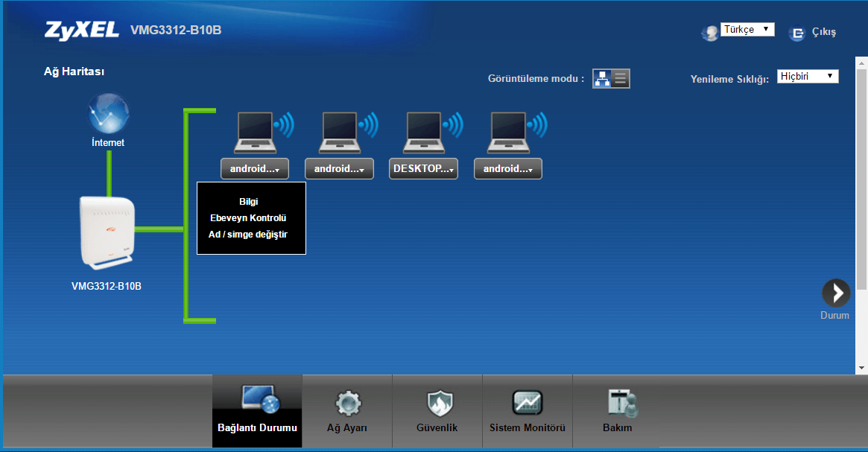Expand the DESKTOP device dropdown

(x=423, y=169)
